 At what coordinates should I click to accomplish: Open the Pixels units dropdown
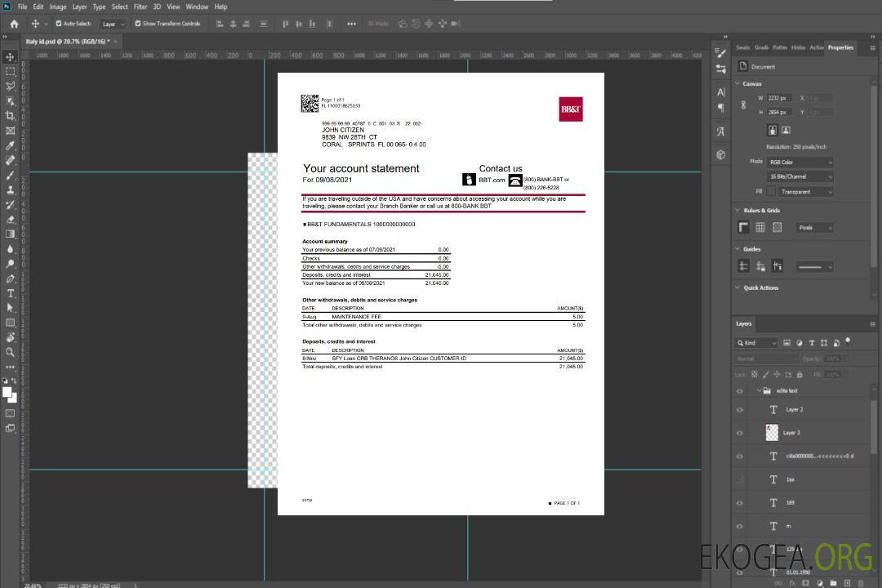click(x=815, y=228)
